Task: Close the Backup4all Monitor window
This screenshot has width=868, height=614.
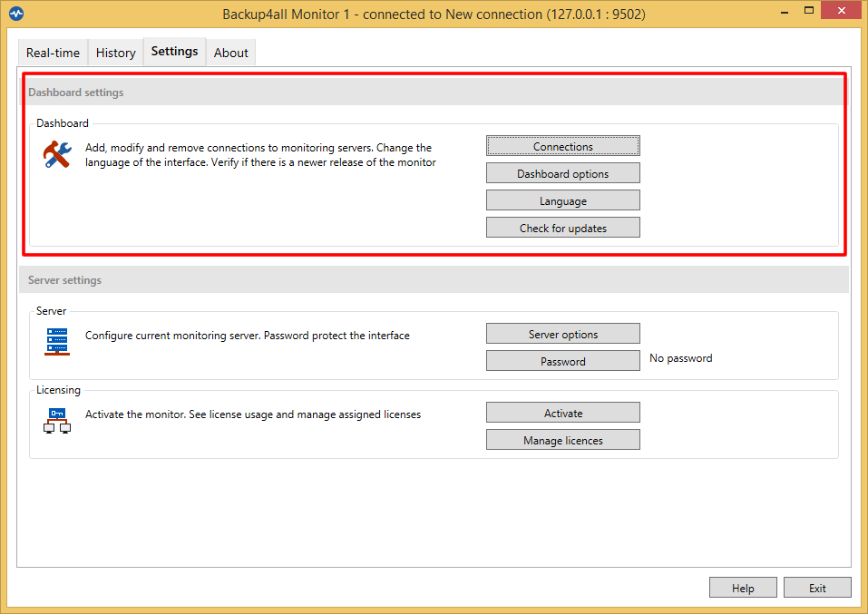Action: (x=842, y=11)
